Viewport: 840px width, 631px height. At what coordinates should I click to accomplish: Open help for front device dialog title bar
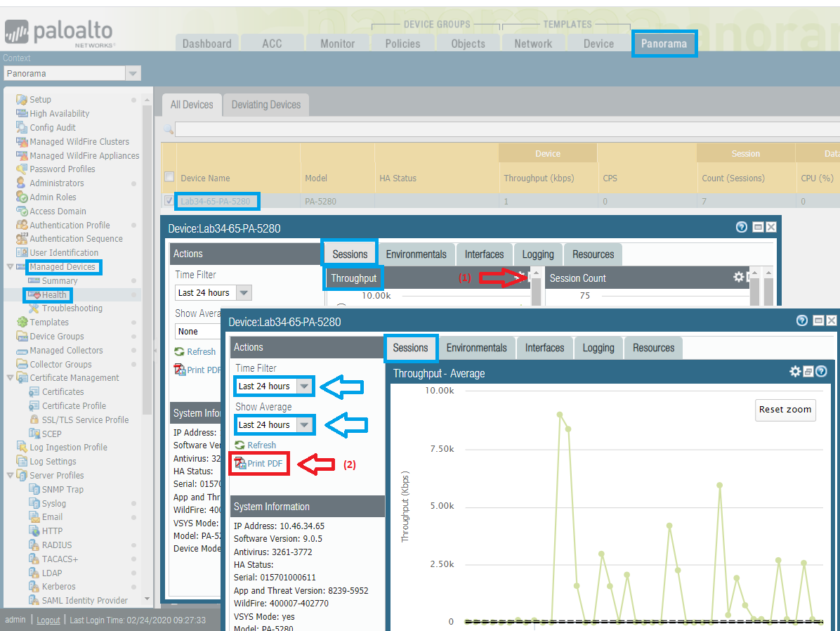coord(802,320)
